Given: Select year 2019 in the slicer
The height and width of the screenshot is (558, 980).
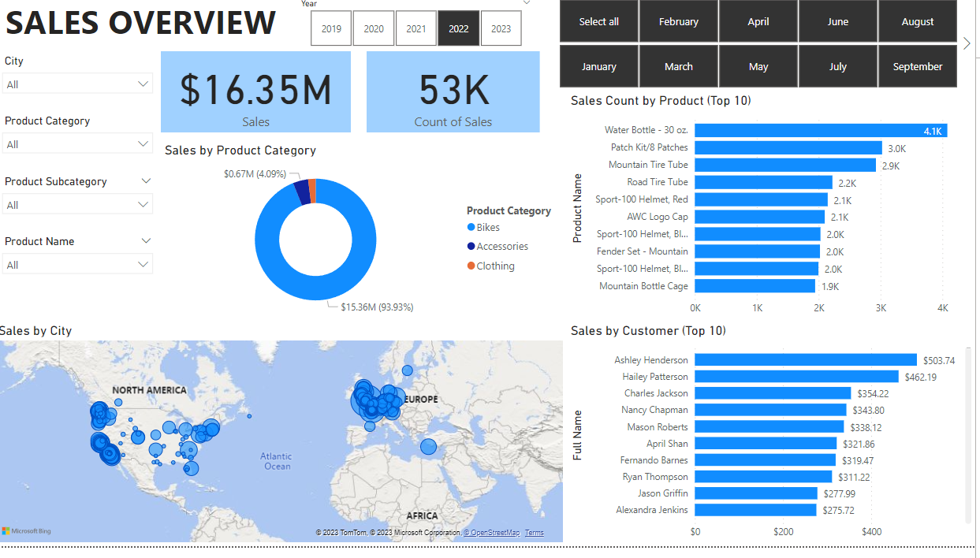Looking at the screenshot, I should tap(332, 28).
